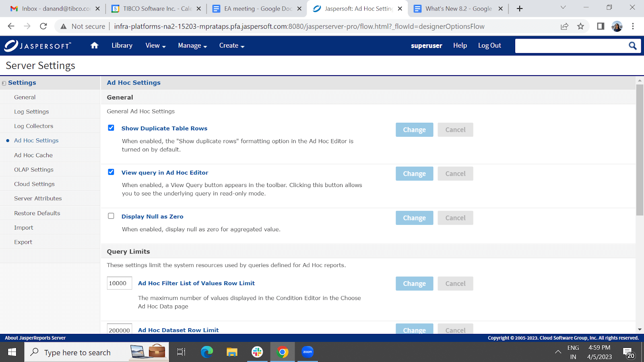Go back with the browser back arrow
Viewport: 644px width, 362px height.
[11, 26]
